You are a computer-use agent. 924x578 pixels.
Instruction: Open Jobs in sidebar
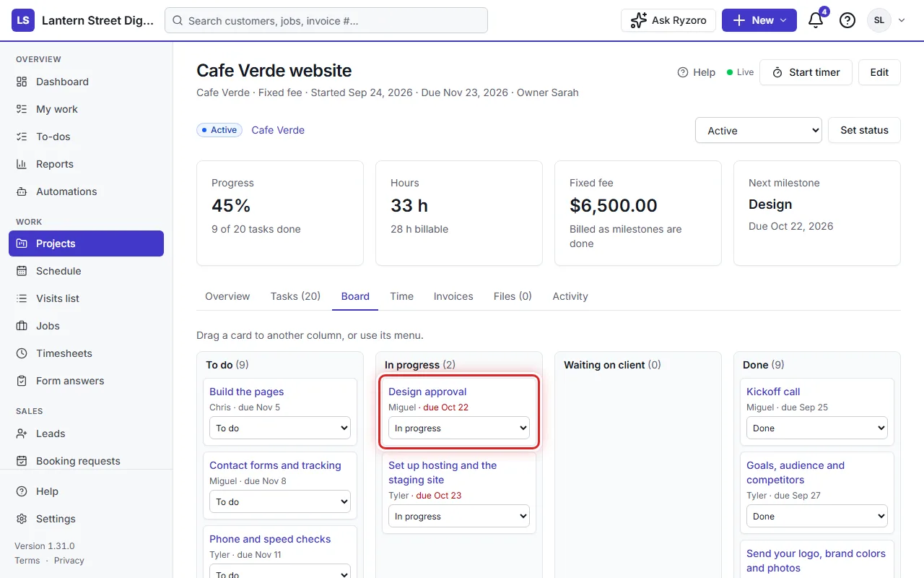(87, 326)
